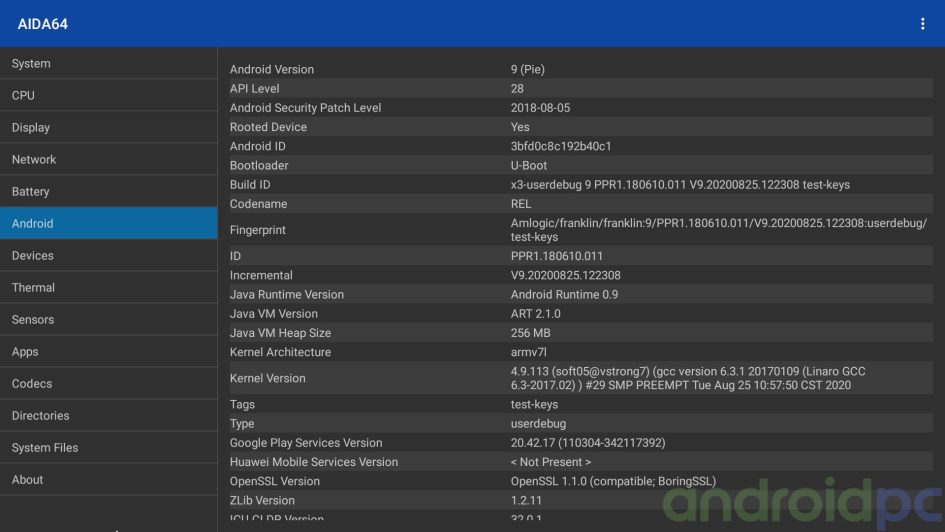Select the Tags row
Image resolution: width=945 pixels, height=532 pixels.
click(581, 404)
